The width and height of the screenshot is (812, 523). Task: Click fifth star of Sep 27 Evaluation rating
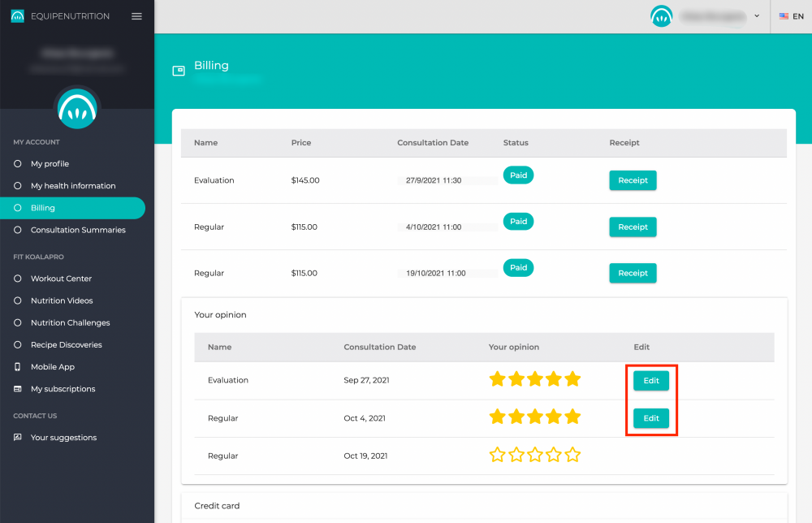pos(572,379)
